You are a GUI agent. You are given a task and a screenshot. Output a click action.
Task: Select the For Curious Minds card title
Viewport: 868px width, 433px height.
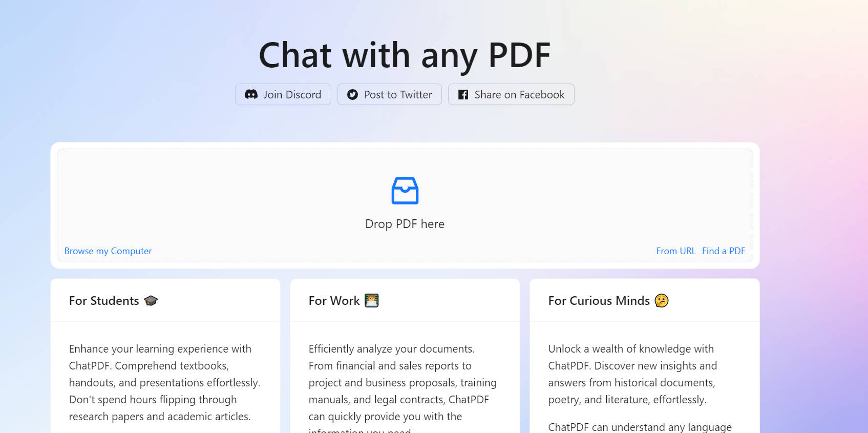point(599,301)
